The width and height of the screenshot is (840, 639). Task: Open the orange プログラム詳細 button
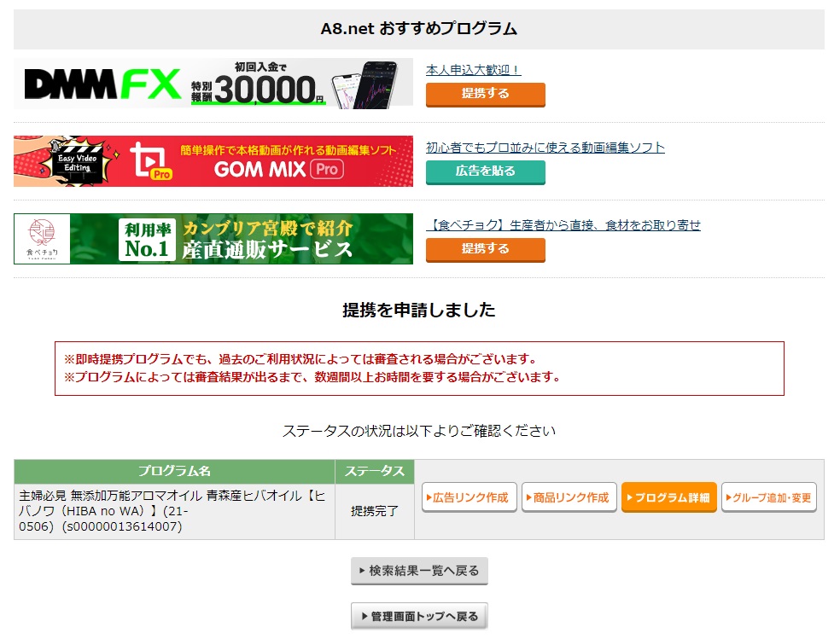[669, 497]
